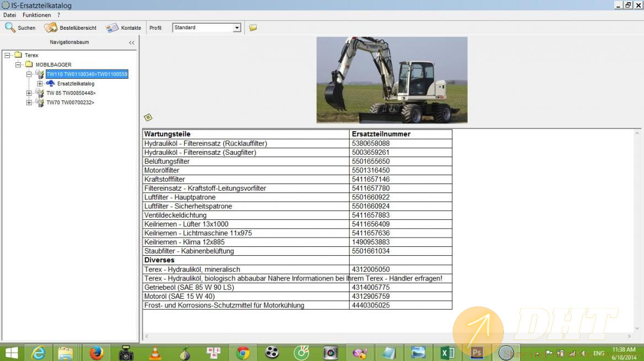
Task: Collapse the Navigationsbaum panel with << button
Action: point(132,42)
